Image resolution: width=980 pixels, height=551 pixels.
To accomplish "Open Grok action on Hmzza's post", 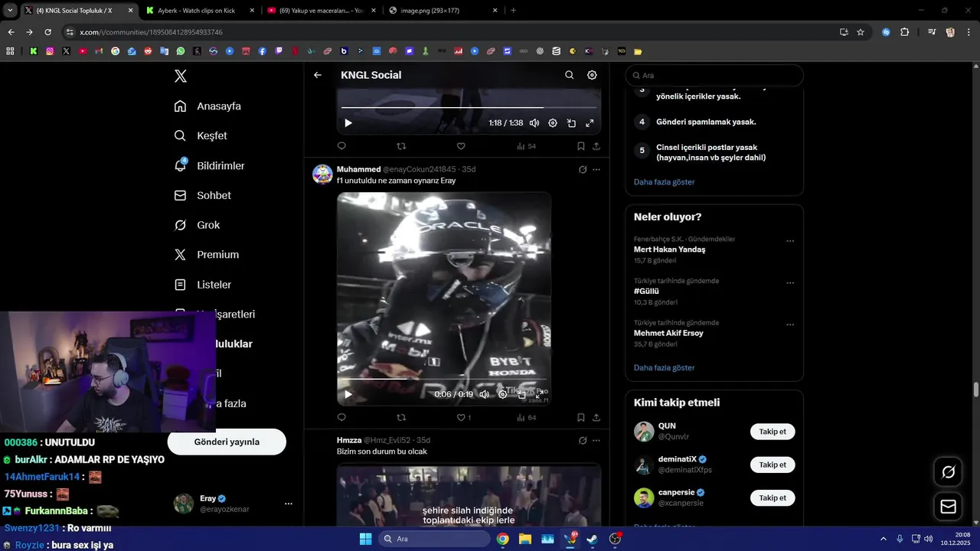I will pos(583,441).
